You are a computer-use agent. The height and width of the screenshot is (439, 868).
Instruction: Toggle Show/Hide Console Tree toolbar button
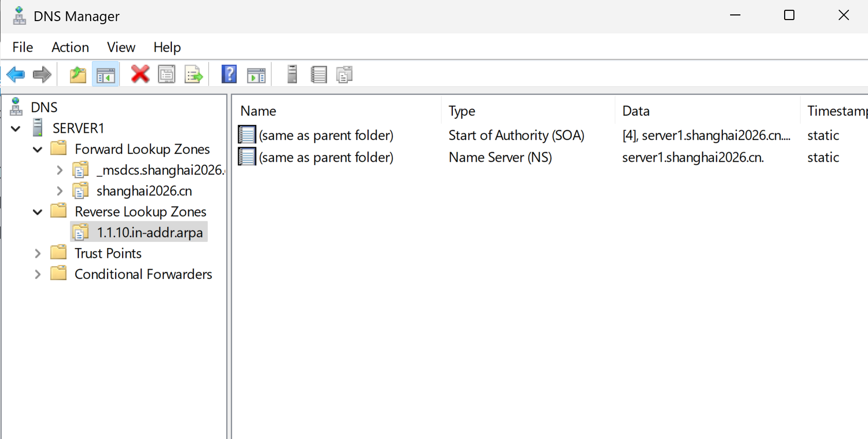point(105,75)
